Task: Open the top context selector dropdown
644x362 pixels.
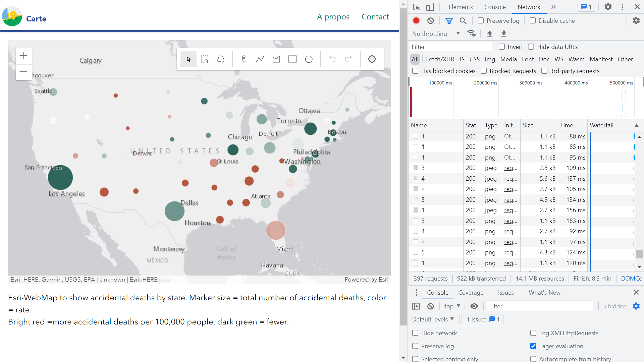Action: coord(452,306)
